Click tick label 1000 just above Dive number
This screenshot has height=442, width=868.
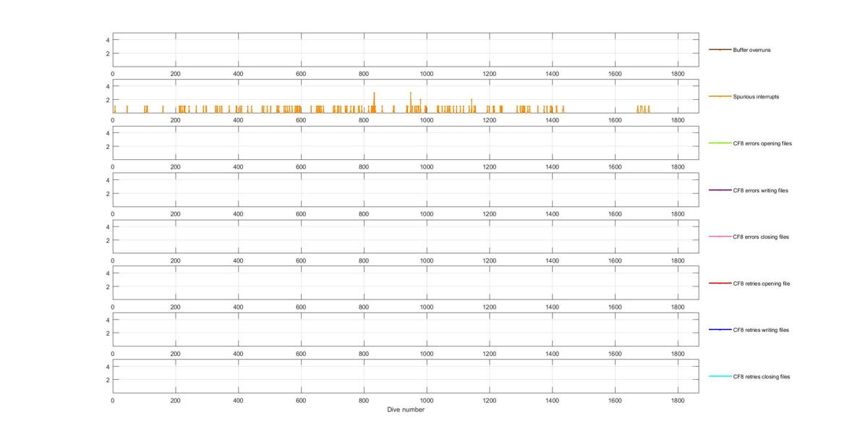point(427,400)
